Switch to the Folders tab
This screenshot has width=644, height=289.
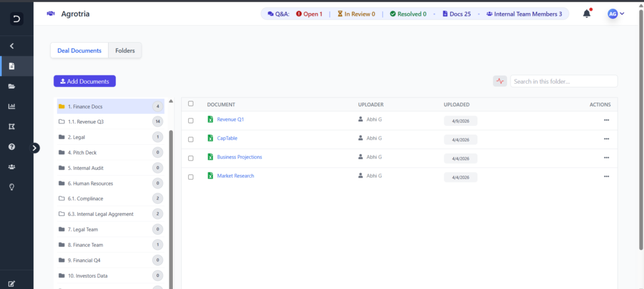[125, 50]
